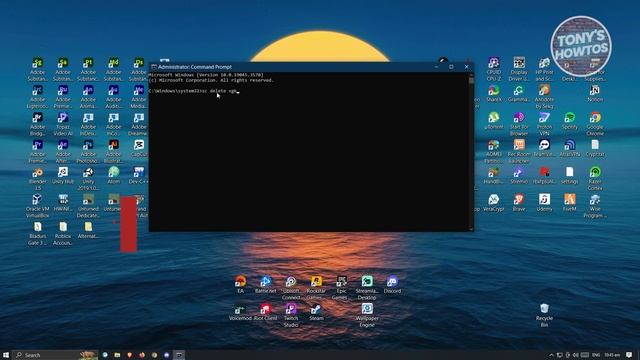
Task: Click the Command Prompt taskbar button
Action: pyautogui.click(x=179, y=355)
